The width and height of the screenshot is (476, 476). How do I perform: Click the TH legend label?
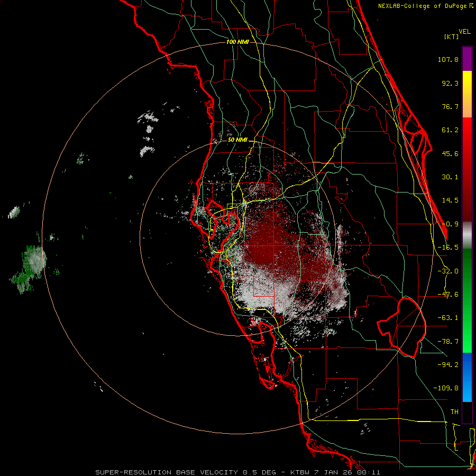pyautogui.click(x=454, y=411)
